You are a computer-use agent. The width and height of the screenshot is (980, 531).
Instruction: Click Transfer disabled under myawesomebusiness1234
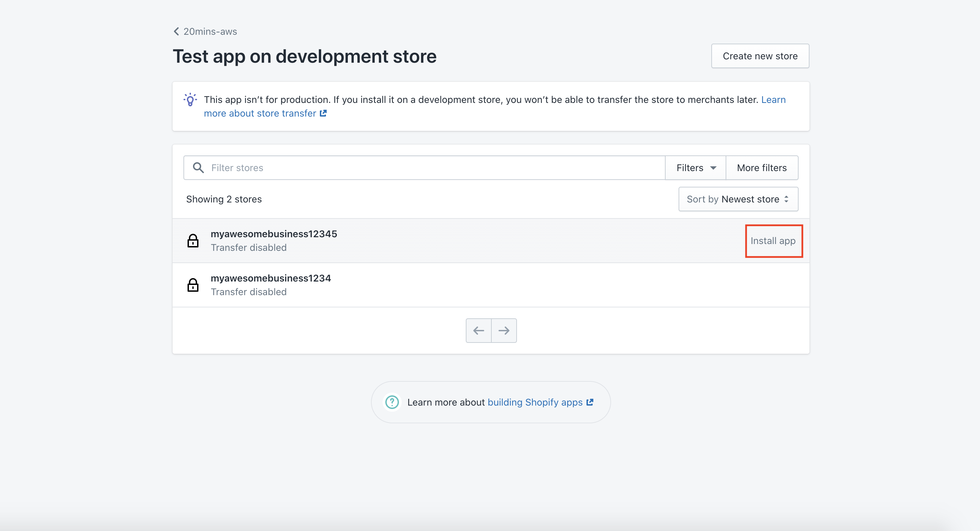pos(249,292)
